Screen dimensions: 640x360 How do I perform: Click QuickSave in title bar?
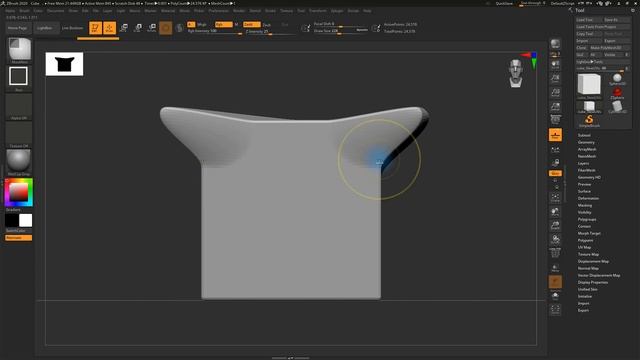[504, 3]
